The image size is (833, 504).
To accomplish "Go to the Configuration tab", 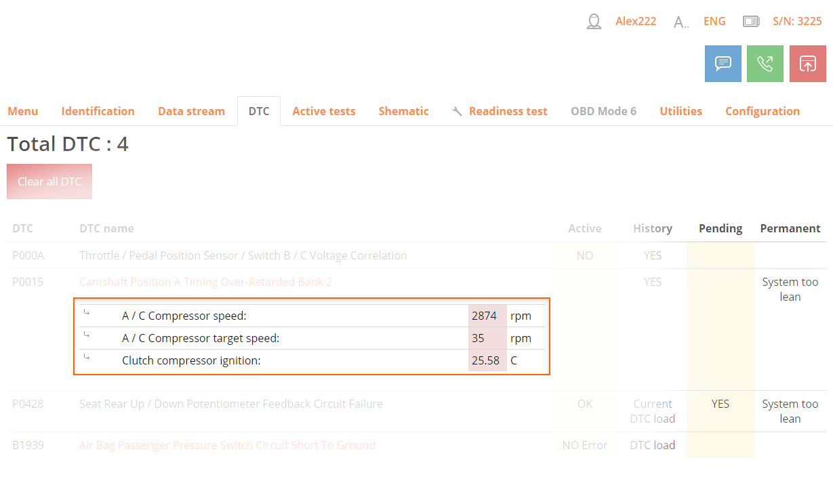I will 762,111.
